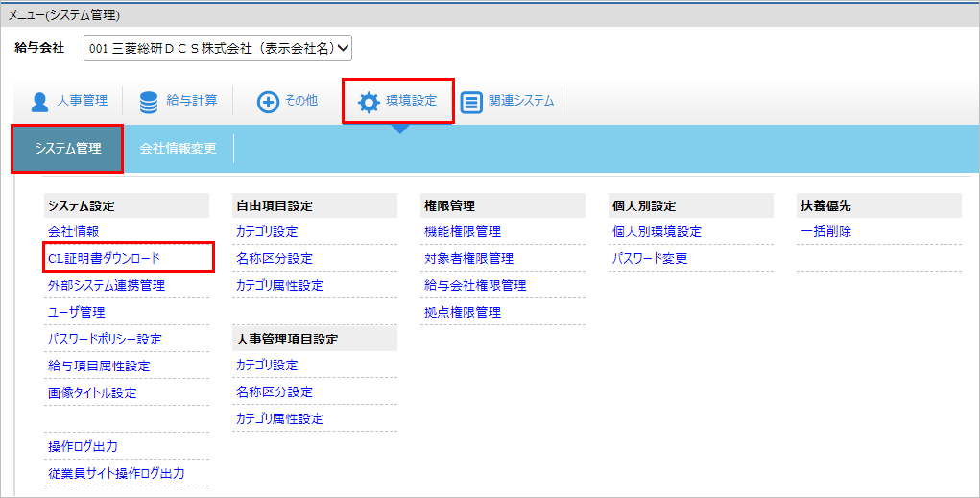
Task: Click the 環境設定 gear icon
Action: tap(369, 102)
